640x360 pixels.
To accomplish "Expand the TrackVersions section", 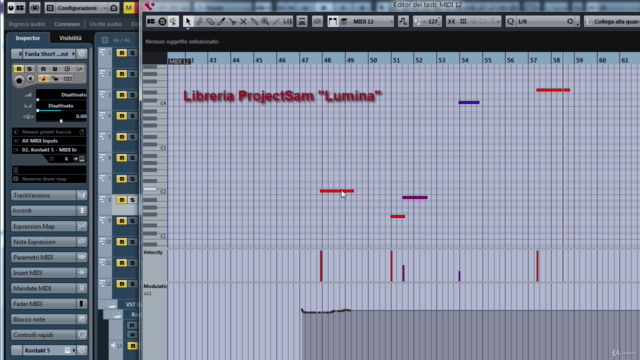I will 49,196.
